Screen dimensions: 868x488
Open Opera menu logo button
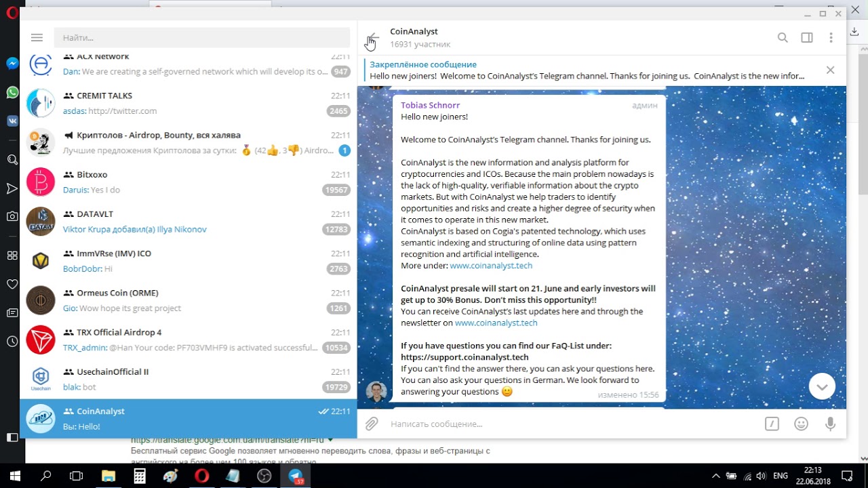pos(12,13)
